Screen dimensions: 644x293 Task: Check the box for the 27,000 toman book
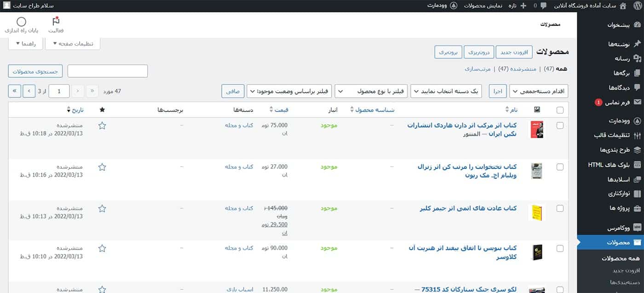pos(560,167)
